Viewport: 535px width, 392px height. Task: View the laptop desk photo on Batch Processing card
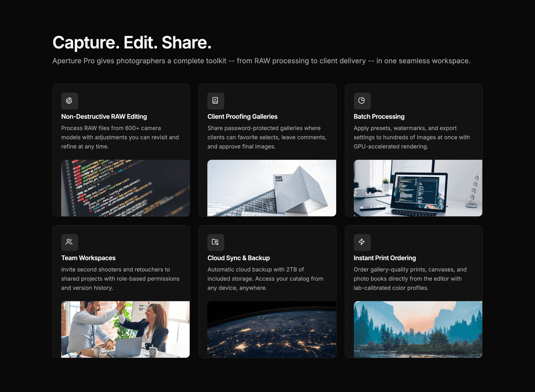pyautogui.click(x=418, y=188)
